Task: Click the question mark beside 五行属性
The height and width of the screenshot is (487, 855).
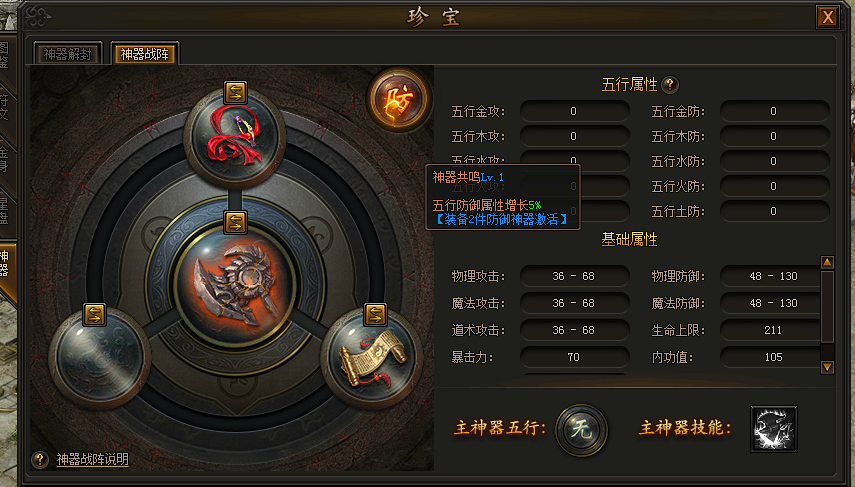Action: 670,85
